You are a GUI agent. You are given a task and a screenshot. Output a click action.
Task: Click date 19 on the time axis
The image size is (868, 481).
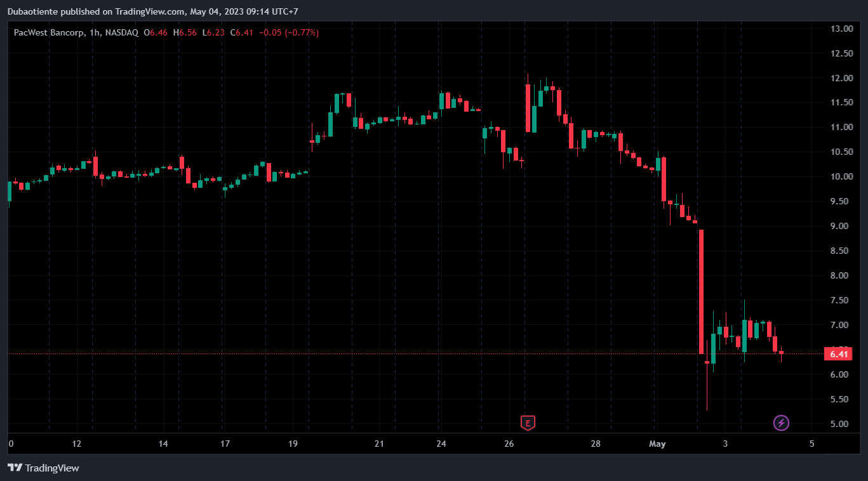[292, 444]
